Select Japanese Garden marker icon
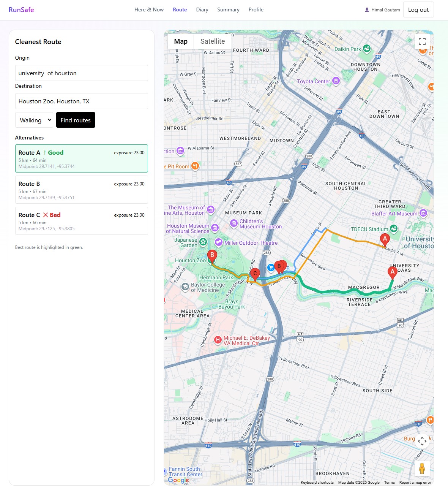Image resolution: width=448 pixels, height=494 pixels. tap(203, 242)
